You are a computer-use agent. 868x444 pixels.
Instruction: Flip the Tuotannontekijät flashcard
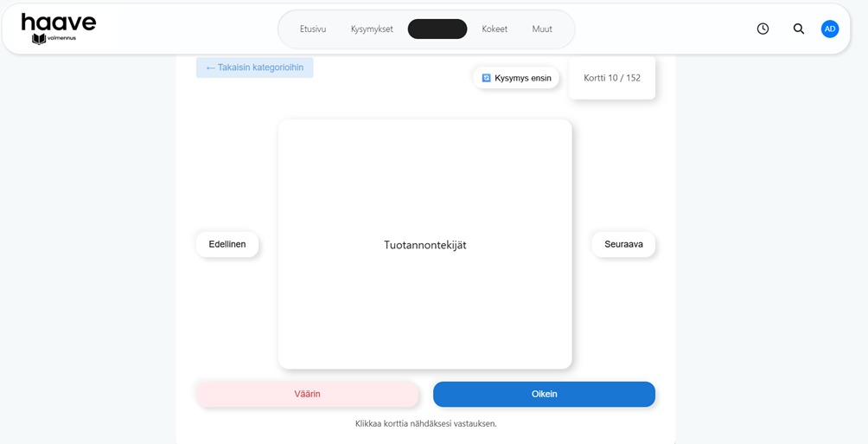(425, 244)
